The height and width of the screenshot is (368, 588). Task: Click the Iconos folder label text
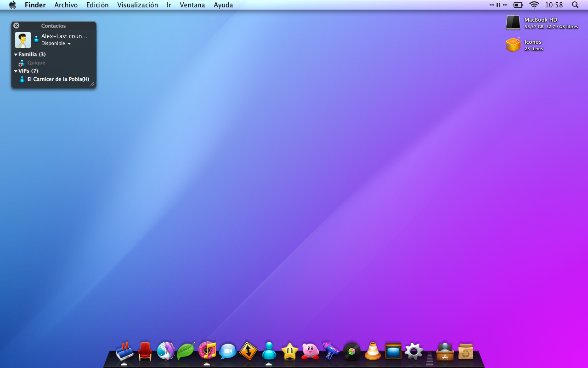[x=533, y=42]
